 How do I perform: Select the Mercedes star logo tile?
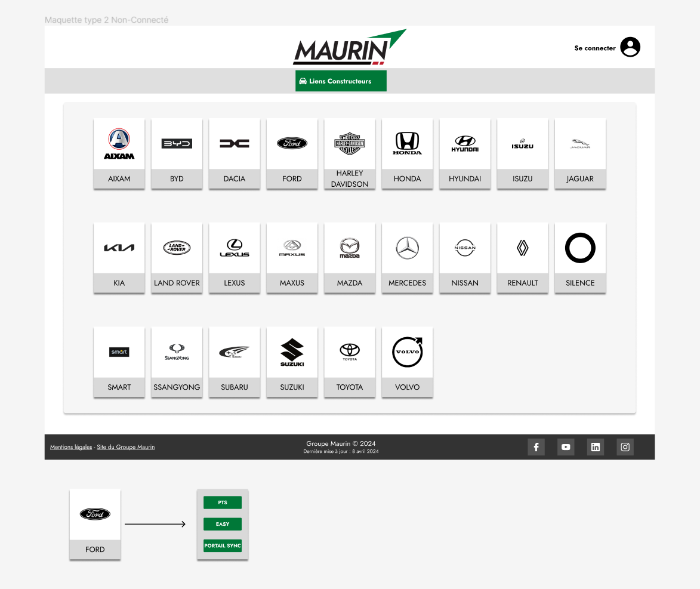[x=407, y=248]
